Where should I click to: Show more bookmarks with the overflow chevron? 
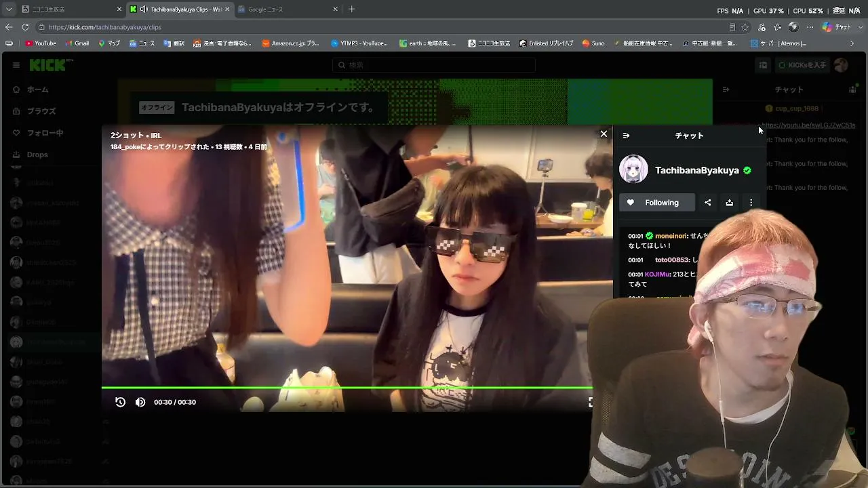852,43
